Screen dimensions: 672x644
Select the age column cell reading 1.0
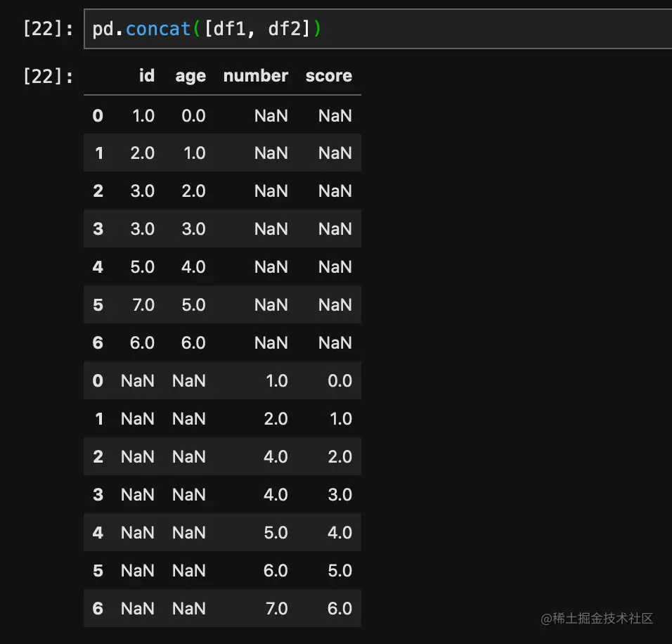(195, 153)
